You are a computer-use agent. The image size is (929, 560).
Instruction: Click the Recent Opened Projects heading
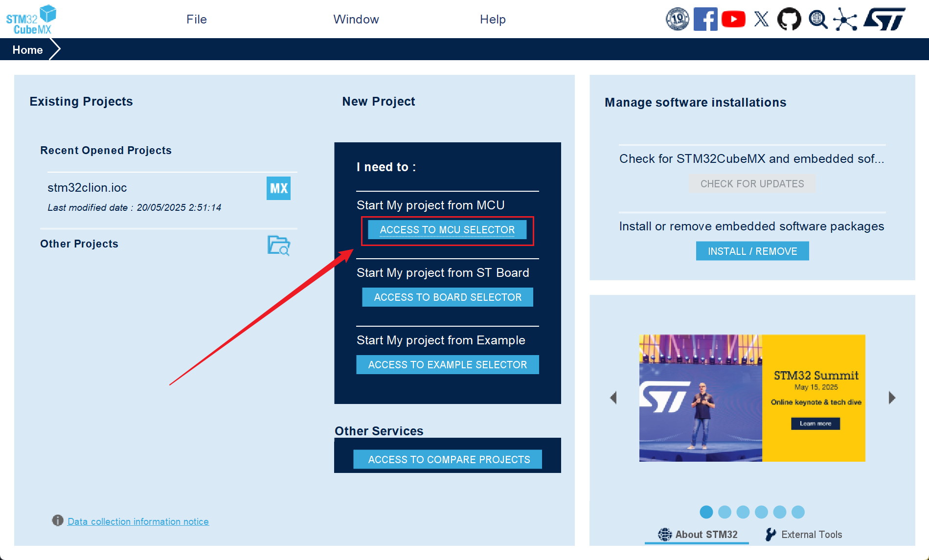pyautogui.click(x=106, y=150)
